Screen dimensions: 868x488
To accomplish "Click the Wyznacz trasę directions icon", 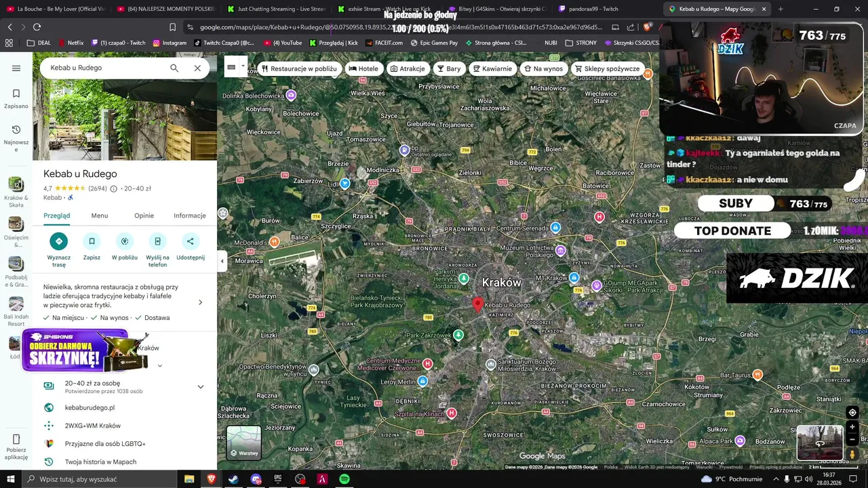I will [x=59, y=241].
